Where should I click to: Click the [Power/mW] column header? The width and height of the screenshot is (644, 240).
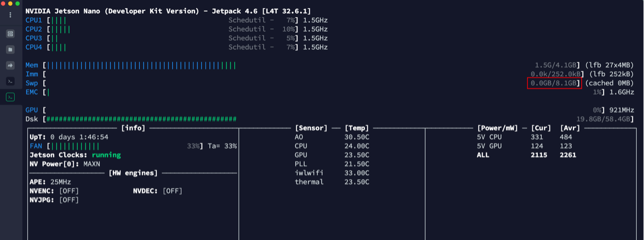click(x=497, y=128)
